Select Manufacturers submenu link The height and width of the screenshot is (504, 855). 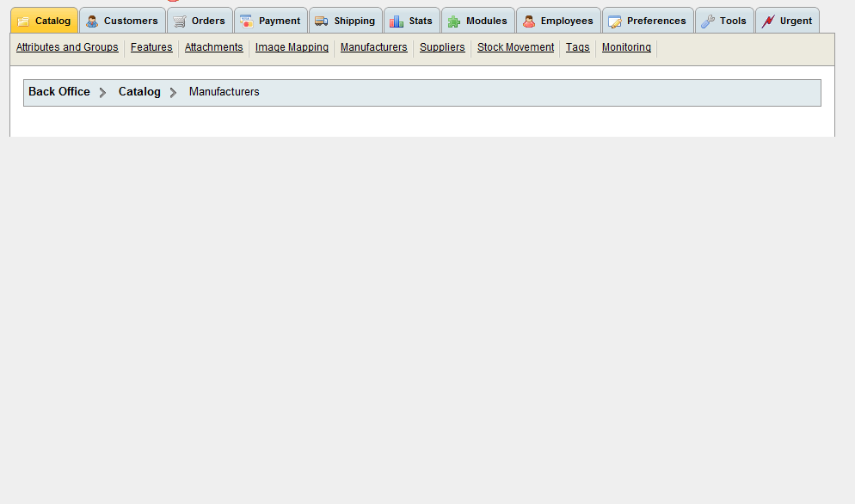(x=374, y=47)
